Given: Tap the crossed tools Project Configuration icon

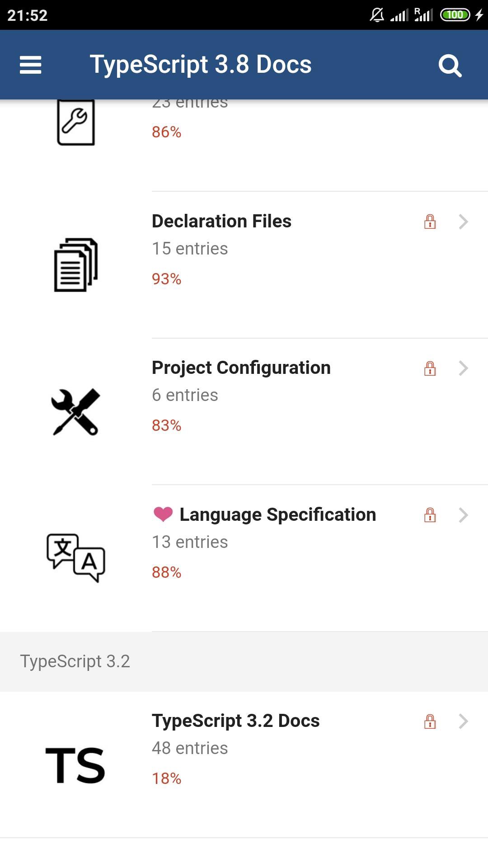Looking at the screenshot, I should 75,412.
